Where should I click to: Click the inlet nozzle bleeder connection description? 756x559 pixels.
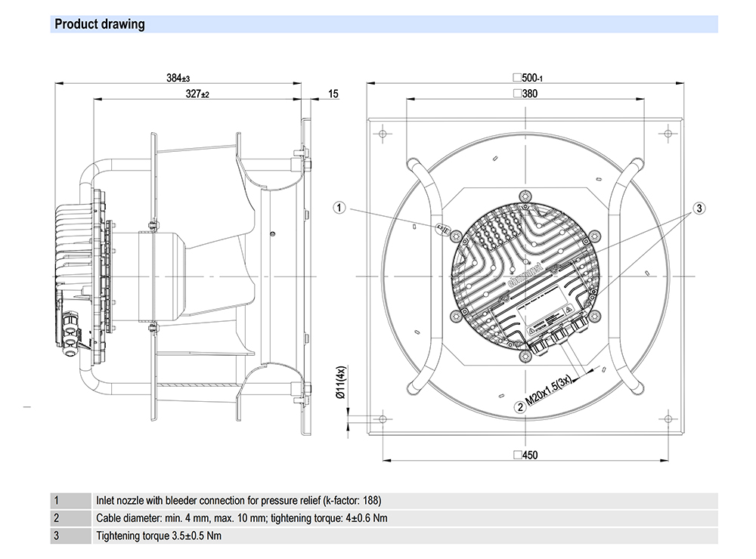[x=239, y=500]
